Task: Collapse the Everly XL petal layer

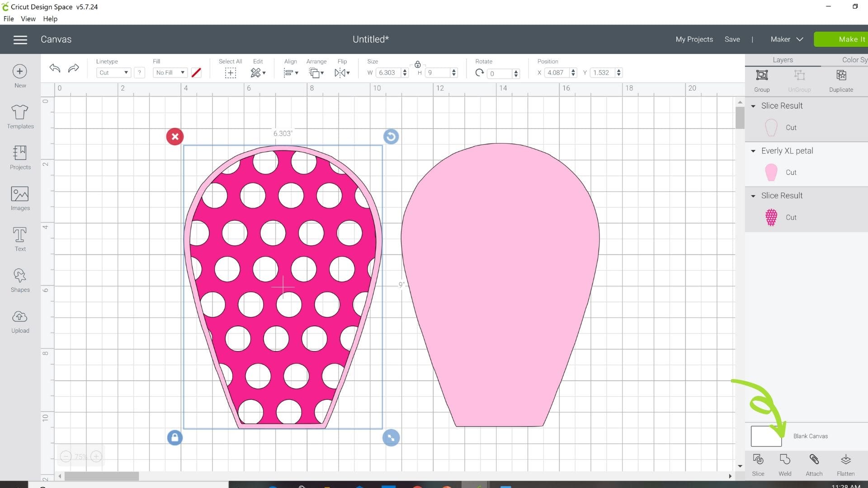Action: [x=753, y=151]
